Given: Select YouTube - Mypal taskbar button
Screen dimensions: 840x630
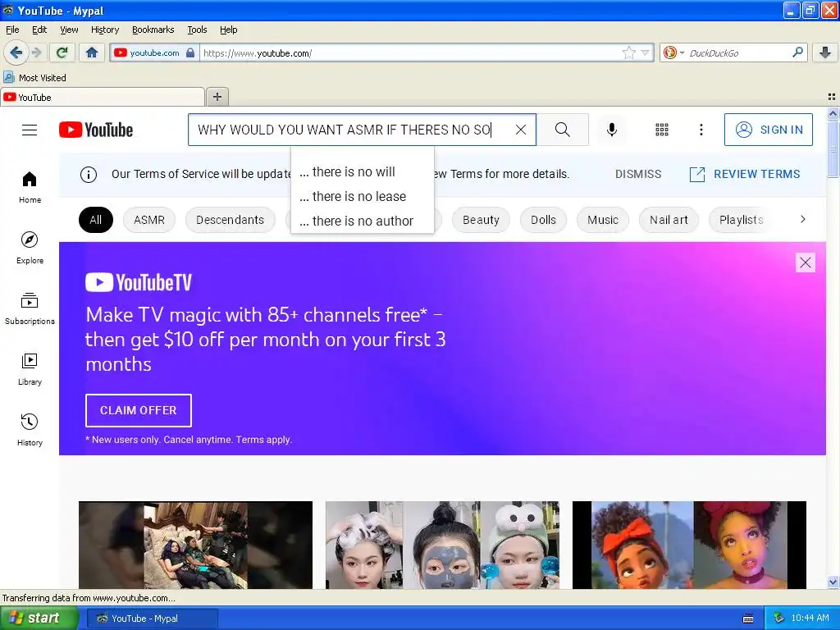Looking at the screenshot, I should point(152,619).
